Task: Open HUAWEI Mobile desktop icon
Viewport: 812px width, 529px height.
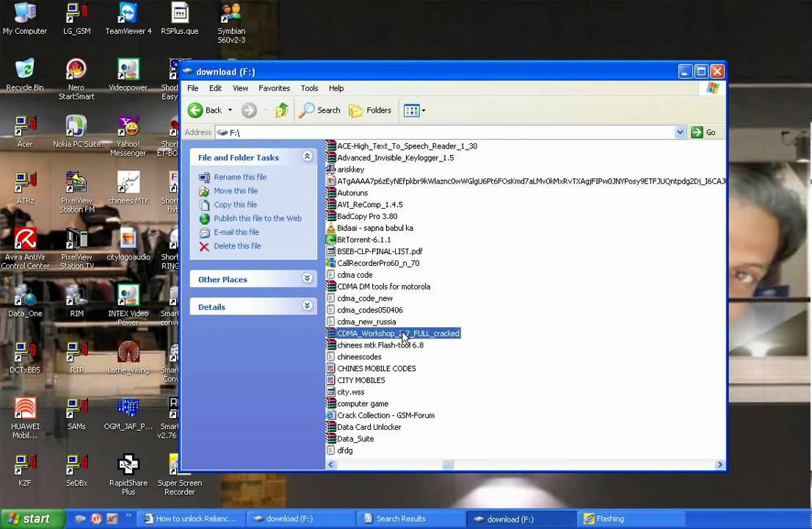Action: point(25,418)
